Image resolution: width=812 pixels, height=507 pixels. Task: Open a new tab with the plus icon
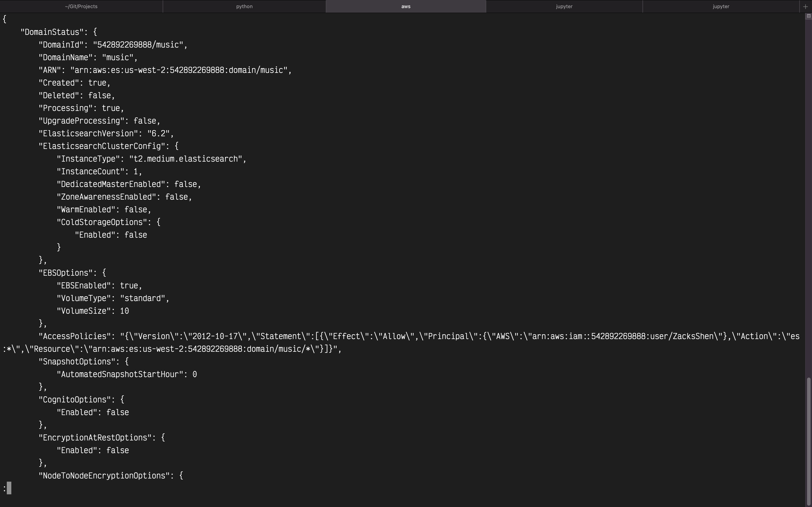(805, 6)
